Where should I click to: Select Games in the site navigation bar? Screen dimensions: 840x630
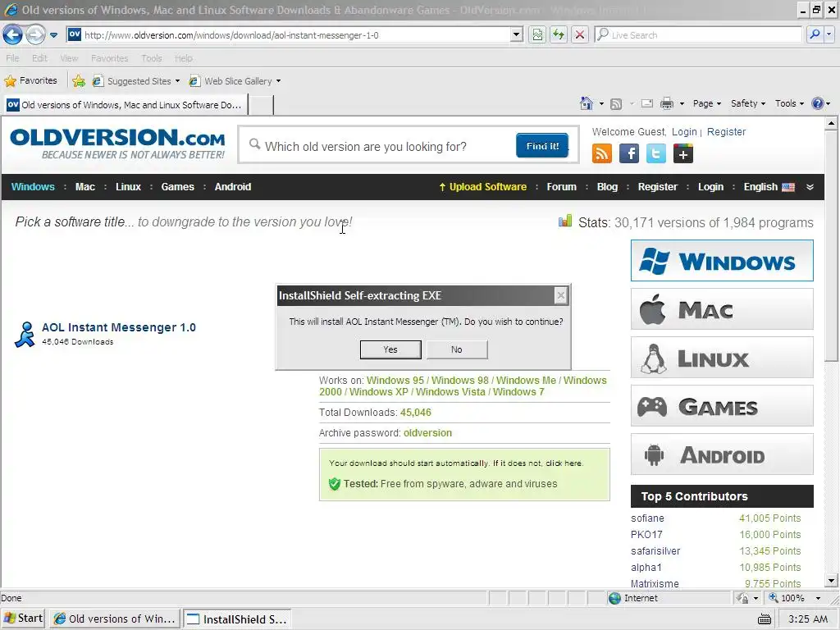pyautogui.click(x=177, y=187)
